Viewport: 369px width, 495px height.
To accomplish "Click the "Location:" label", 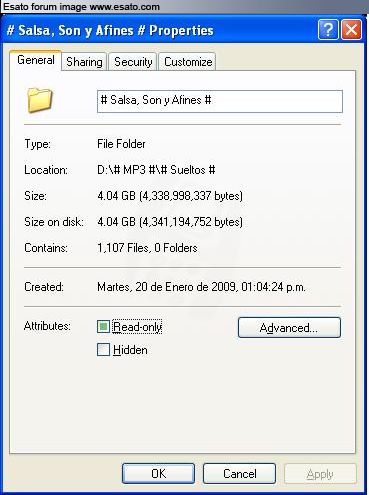I will pos(46,170).
